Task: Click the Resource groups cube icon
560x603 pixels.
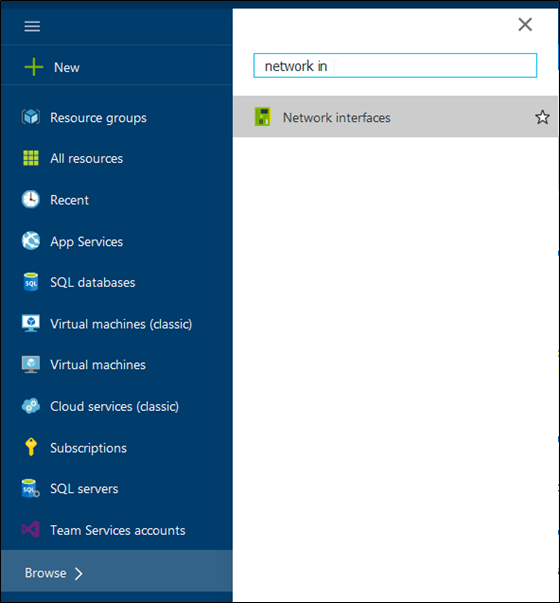Action: (31, 117)
